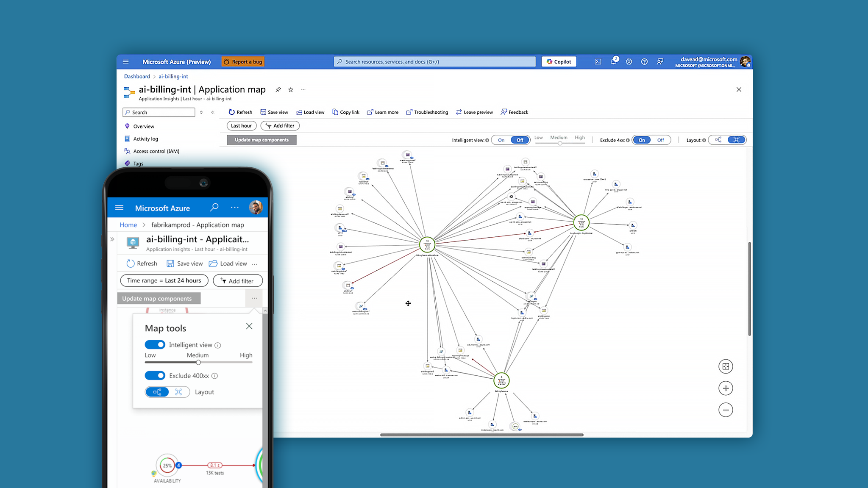Click the zoom out minus button on map
This screenshot has width=868, height=488.
pos(726,410)
